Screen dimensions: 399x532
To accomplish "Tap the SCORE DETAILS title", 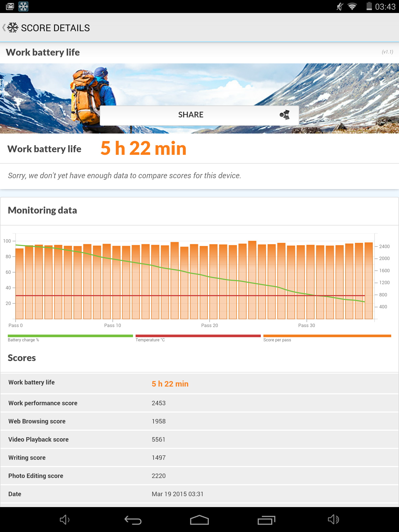I will pyautogui.click(x=55, y=28).
